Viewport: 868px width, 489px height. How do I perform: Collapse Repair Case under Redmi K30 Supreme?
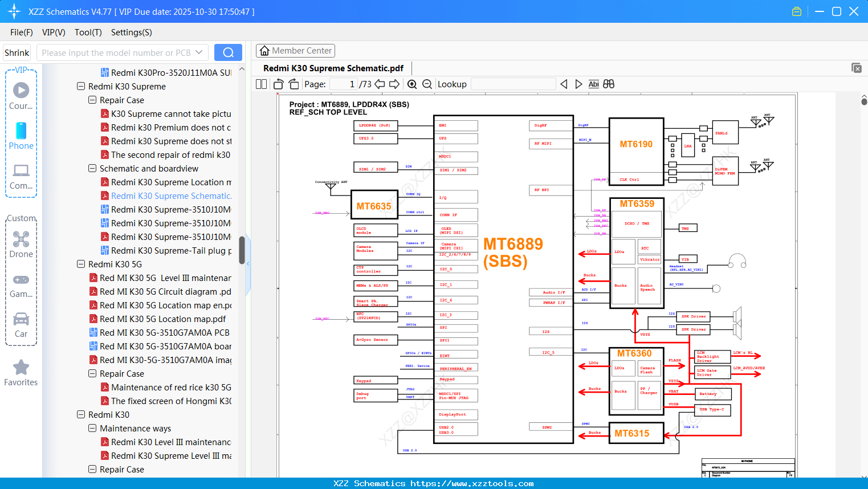92,100
